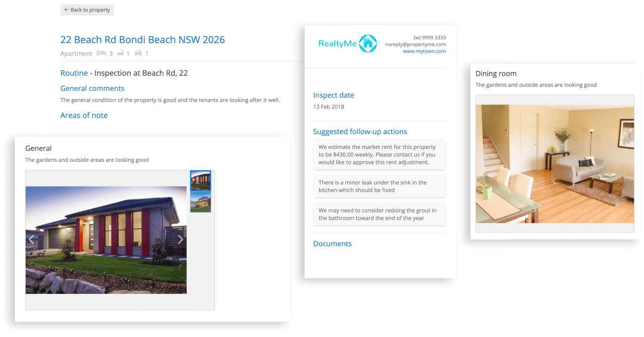Select the first house thumbnail
Viewport: 644px width, 337px height.
pos(201,181)
